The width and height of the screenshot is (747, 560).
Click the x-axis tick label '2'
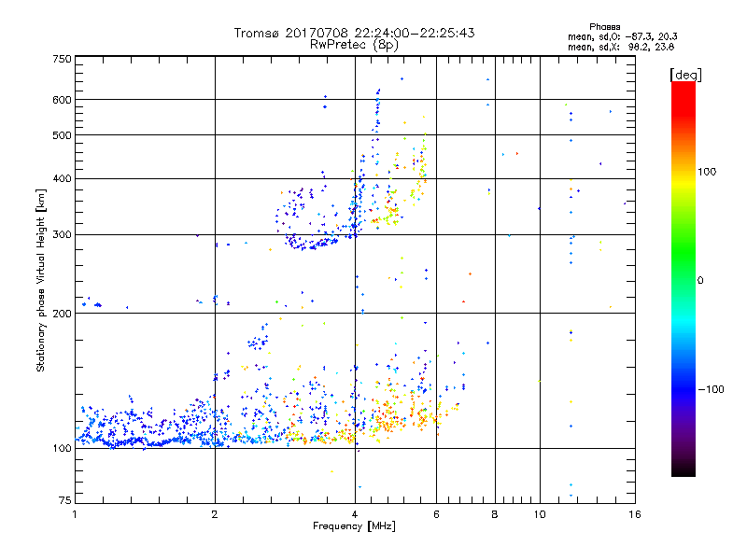click(215, 514)
